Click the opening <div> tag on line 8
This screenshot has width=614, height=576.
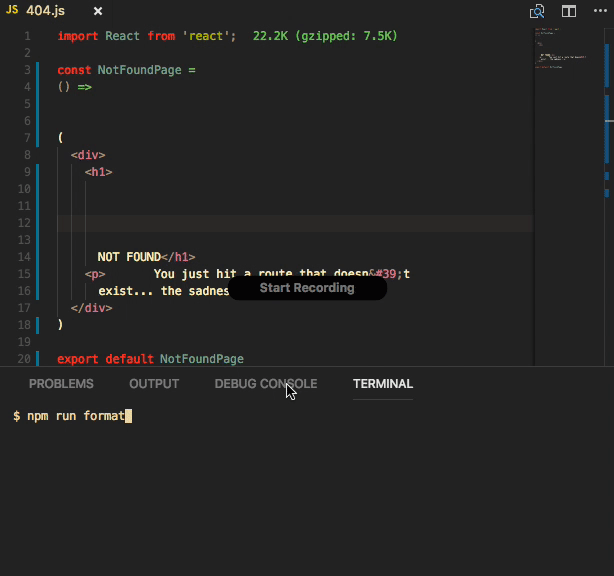coord(88,155)
